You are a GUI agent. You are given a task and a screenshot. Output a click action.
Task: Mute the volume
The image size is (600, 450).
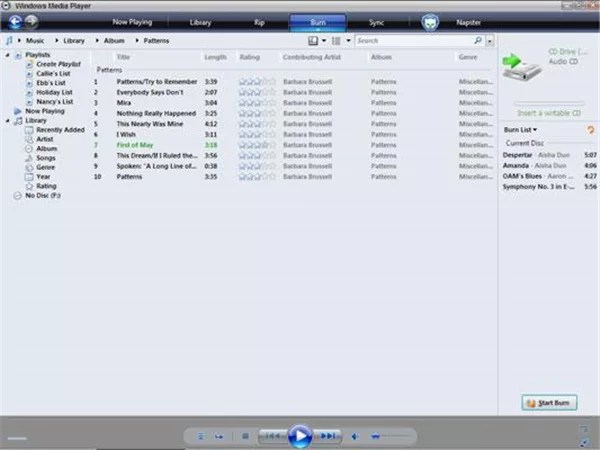tap(355, 436)
